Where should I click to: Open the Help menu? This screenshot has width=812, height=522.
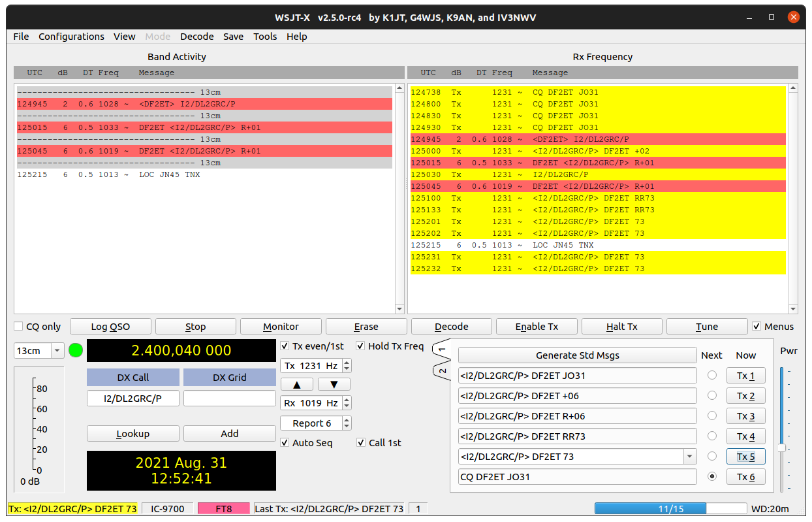pyautogui.click(x=296, y=37)
